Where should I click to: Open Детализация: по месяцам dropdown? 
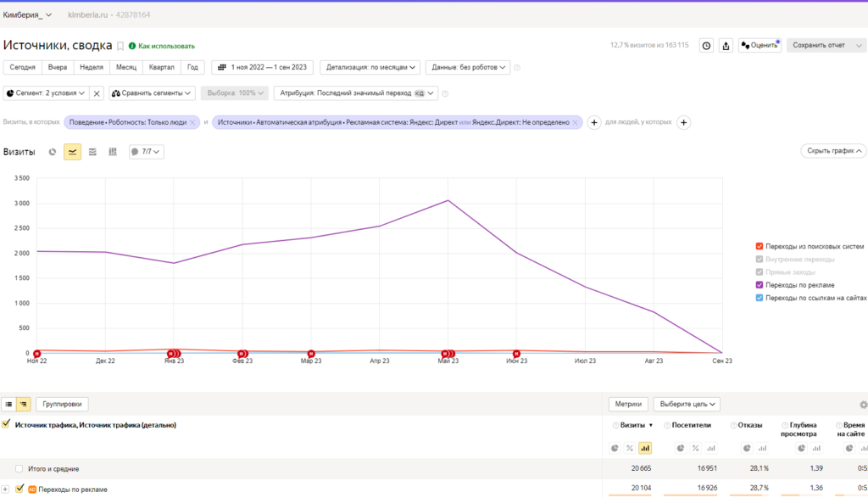370,68
